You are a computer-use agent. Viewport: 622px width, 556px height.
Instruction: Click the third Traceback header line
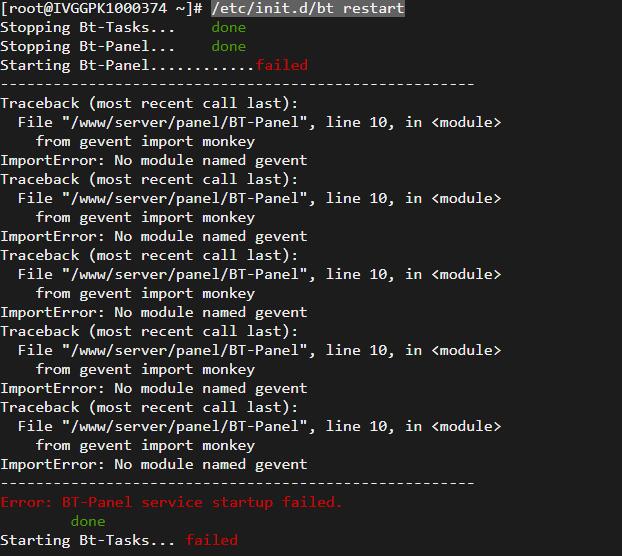click(x=149, y=255)
